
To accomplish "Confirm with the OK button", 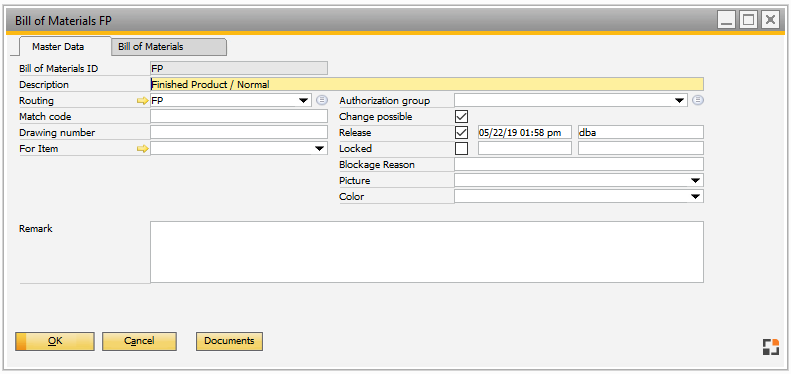I will point(54,341).
